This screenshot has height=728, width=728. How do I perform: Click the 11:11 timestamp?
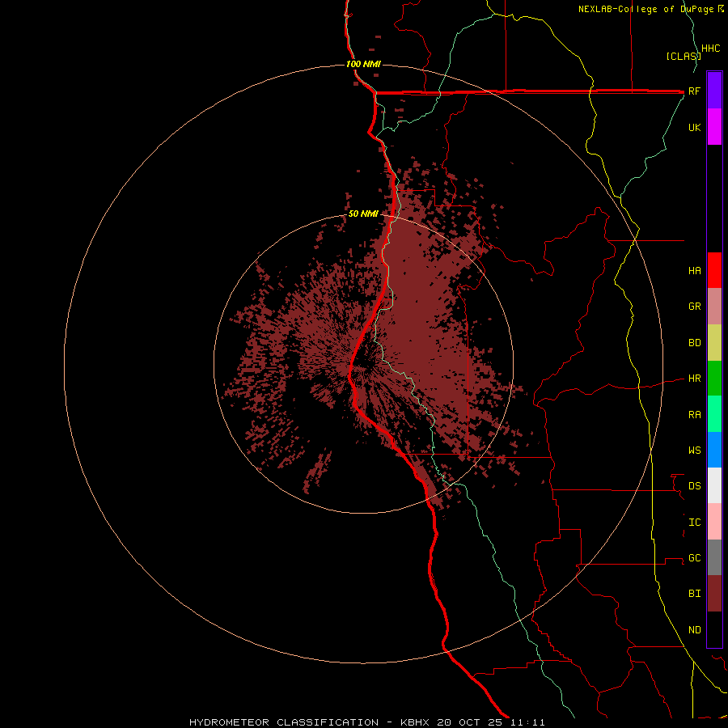click(x=527, y=722)
